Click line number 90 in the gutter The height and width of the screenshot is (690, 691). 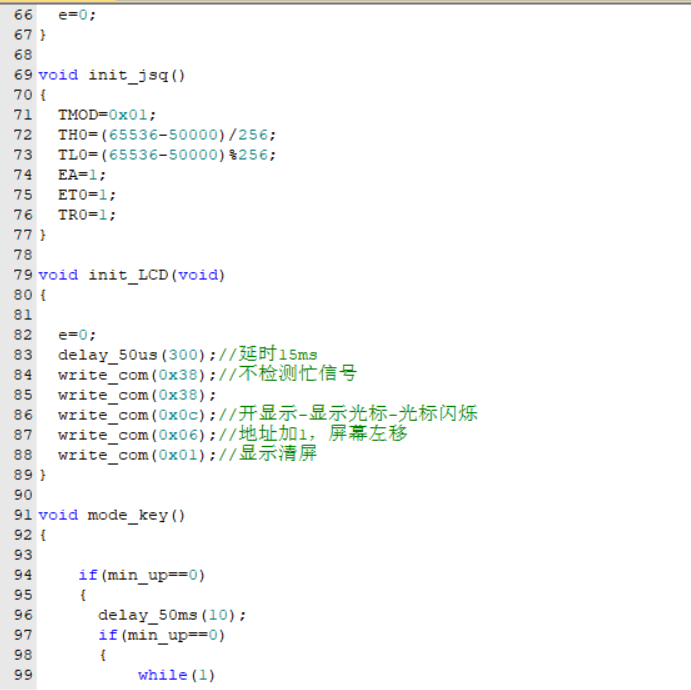(23, 495)
